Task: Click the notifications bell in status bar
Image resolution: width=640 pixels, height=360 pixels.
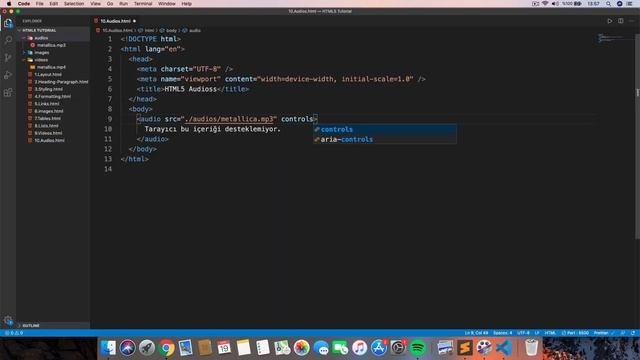Action: coord(633,333)
